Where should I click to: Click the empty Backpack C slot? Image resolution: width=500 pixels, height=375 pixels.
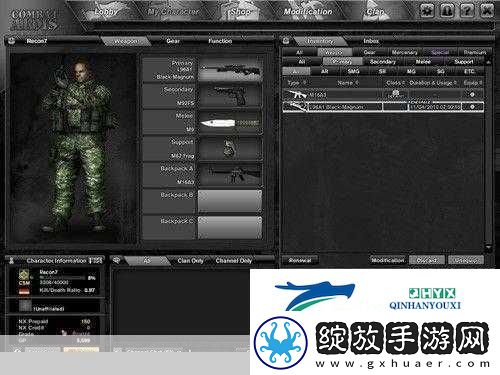(x=230, y=228)
